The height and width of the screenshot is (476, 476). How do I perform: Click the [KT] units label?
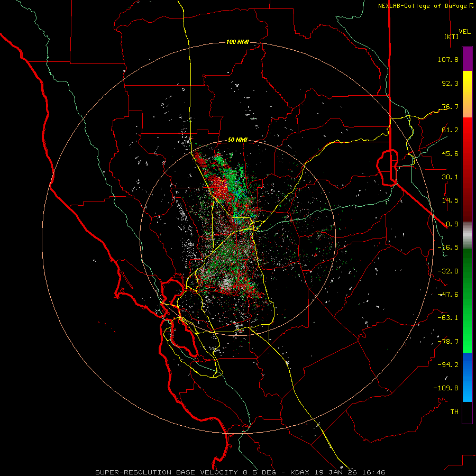pyautogui.click(x=452, y=36)
